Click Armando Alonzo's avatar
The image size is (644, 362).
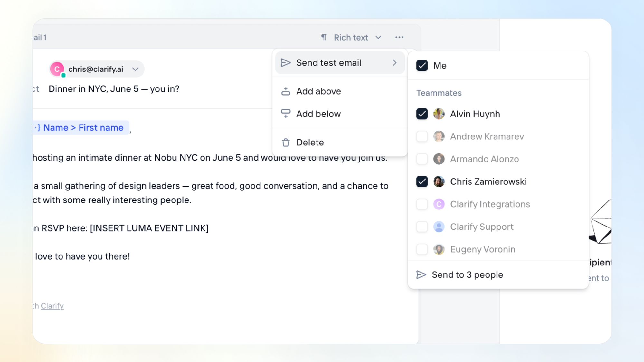tap(439, 159)
